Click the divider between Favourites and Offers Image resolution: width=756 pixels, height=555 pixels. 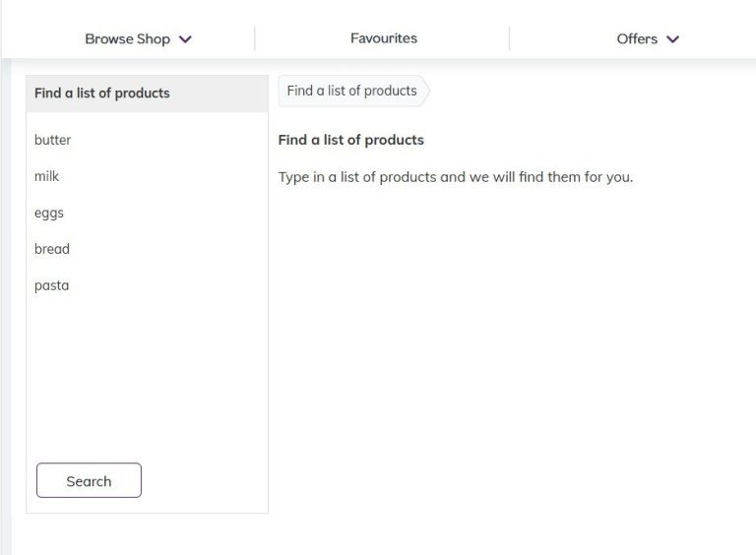pyautogui.click(x=509, y=39)
